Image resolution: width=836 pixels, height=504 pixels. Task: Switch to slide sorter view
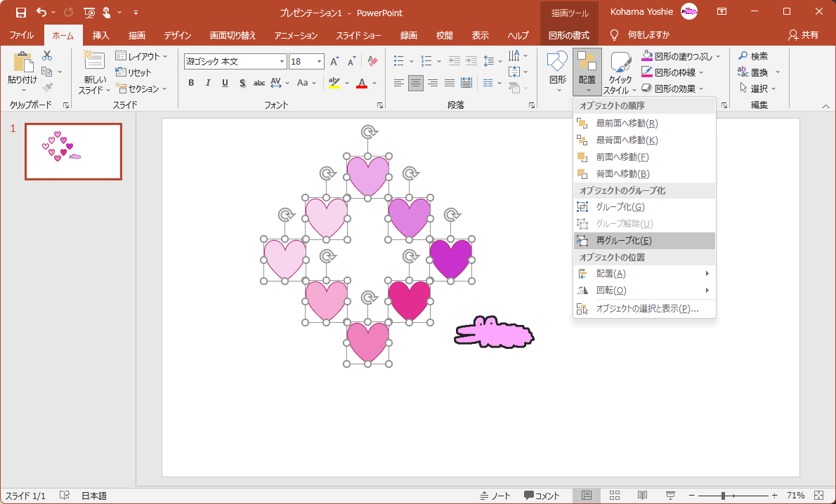coord(615,496)
